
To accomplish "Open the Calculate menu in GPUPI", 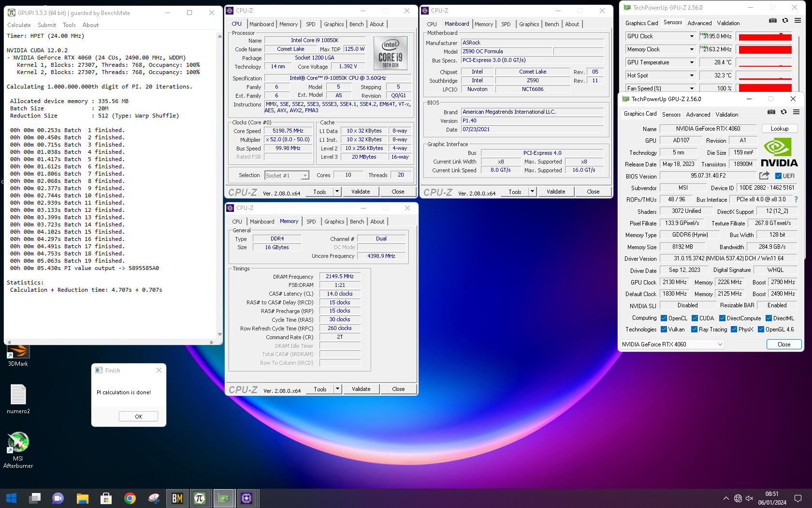I will click(x=19, y=25).
